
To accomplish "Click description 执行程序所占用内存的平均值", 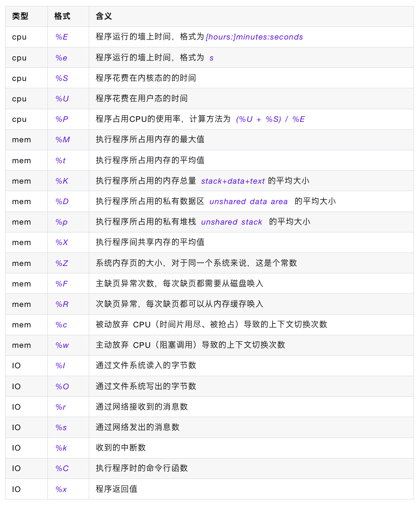I will click(150, 160).
